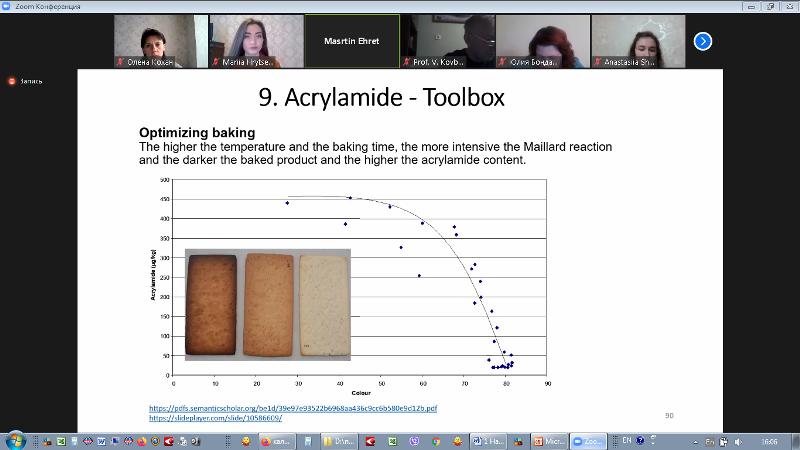800x450 pixels.
Task: Click the Zoom icon in title bar
Action: coord(6,6)
